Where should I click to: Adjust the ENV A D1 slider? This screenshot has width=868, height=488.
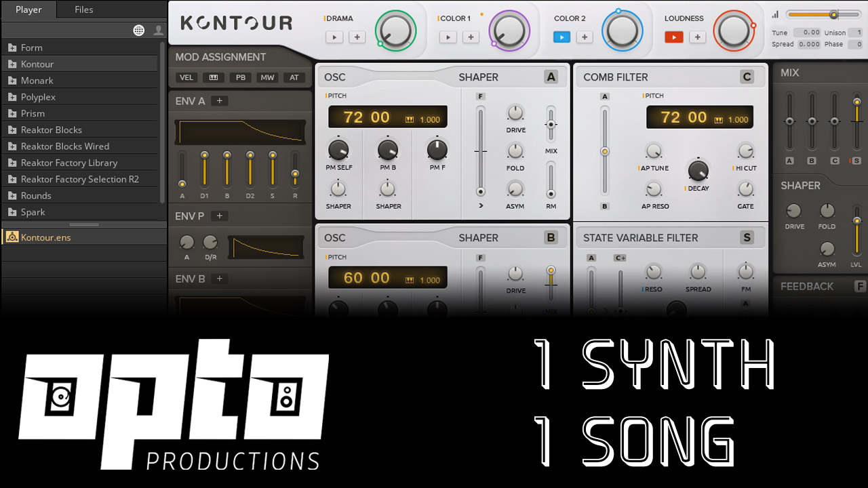click(x=204, y=169)
